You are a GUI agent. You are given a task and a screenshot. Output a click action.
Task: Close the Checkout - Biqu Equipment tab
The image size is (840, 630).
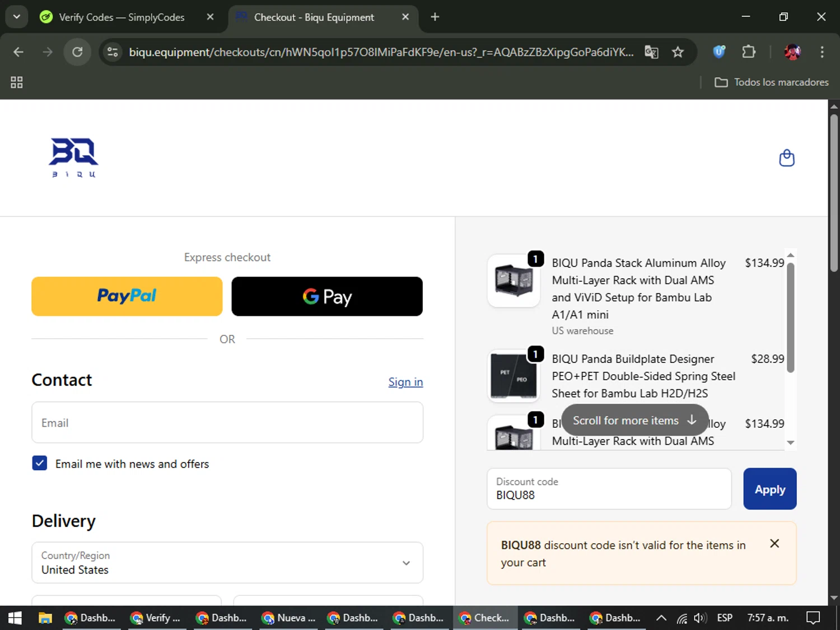[x=405, y=17]
